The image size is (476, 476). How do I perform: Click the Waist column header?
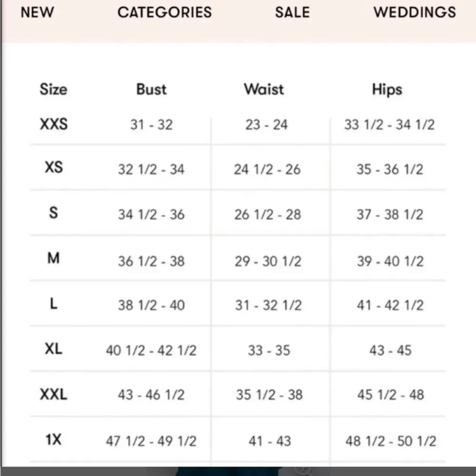[x=264, y=89]
